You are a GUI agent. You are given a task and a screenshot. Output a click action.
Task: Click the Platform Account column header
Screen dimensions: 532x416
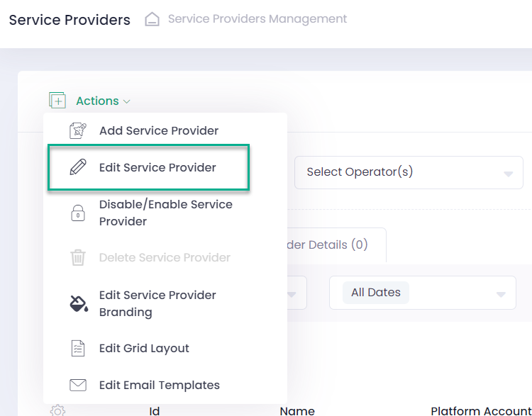(x=480, y=410)
